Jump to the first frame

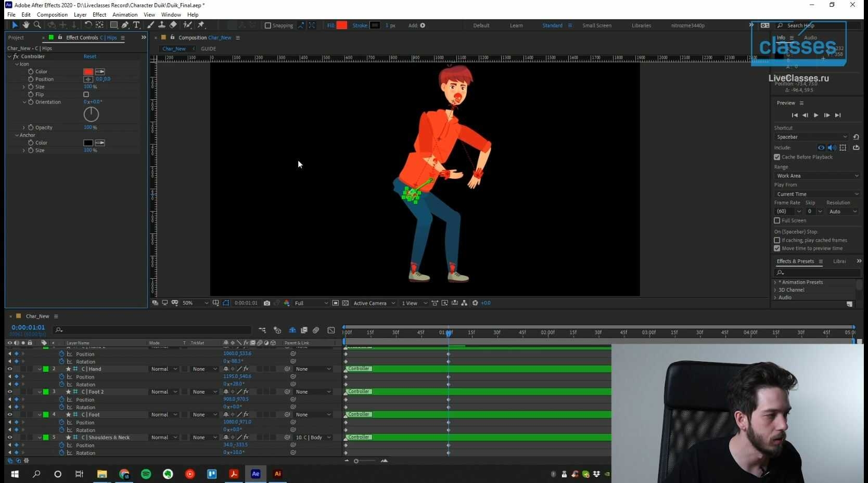[795, 115]
